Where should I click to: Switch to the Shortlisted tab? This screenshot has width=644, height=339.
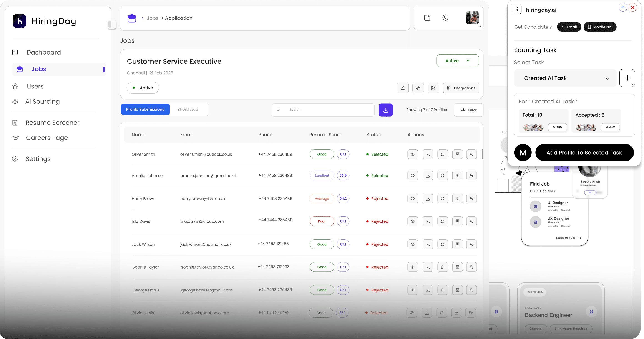pos(188,110)
